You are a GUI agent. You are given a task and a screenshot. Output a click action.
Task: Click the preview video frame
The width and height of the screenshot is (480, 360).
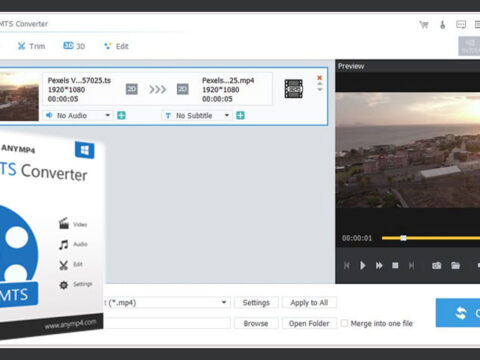pos(408,150)
